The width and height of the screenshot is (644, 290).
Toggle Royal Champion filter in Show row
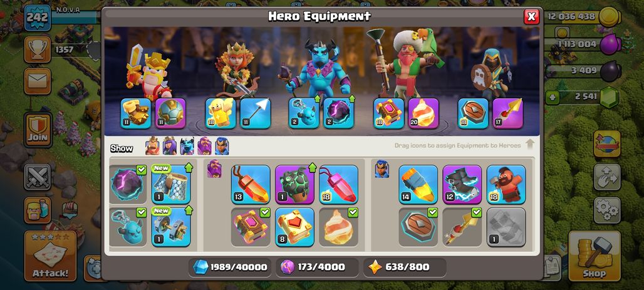[x=222, y=146]
